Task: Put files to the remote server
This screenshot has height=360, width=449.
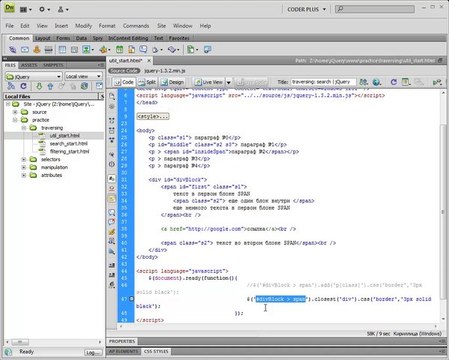Action: pyautogui.click(x=50, y=86)
